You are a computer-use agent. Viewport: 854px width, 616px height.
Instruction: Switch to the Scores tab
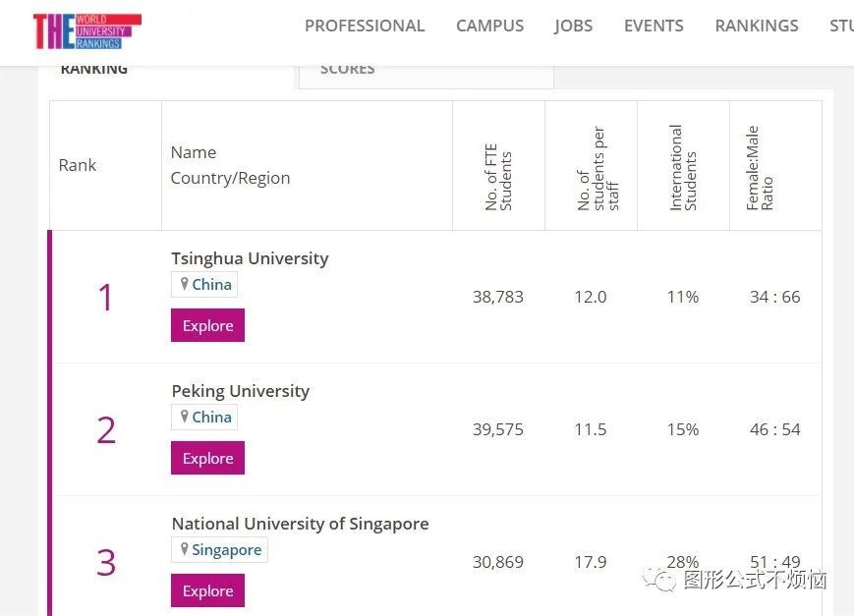coord(347,70)
